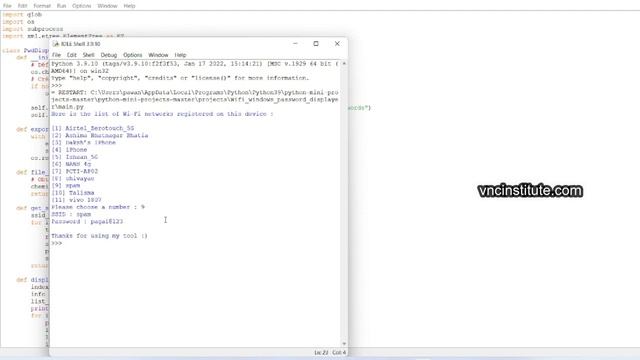Screen dimensions: 640x360
Task: Click the Python 3.9.10 version line
Action: [x=195, y=67]
